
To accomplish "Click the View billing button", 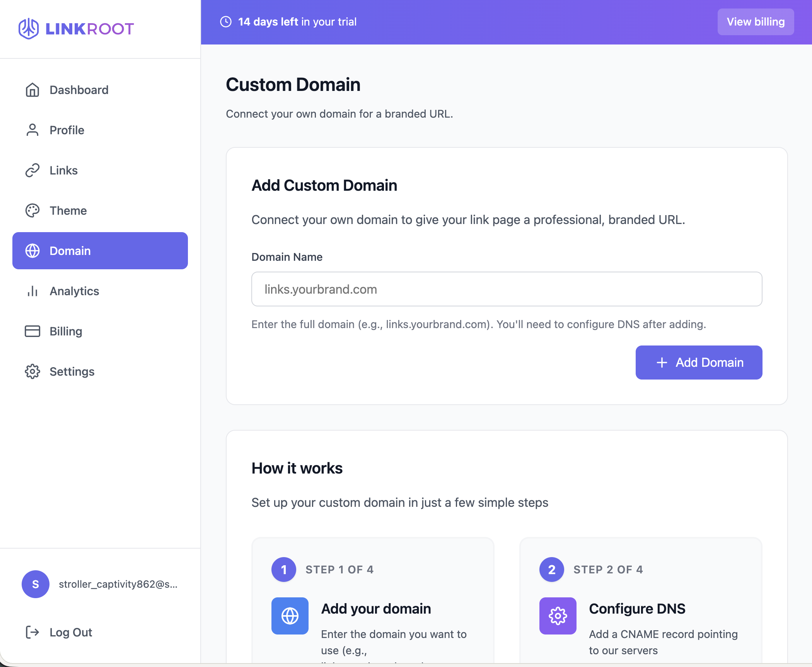I will (756, 22).
